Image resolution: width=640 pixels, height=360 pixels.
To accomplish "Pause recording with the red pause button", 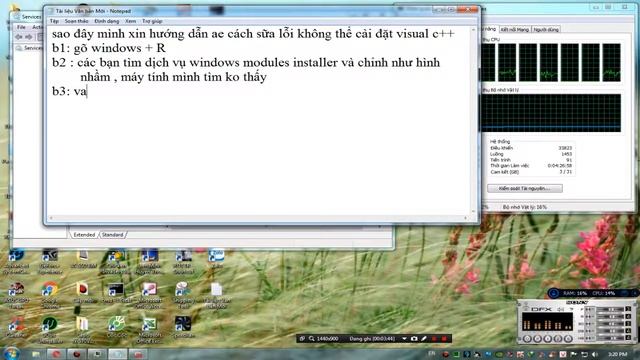I will point(435,338).
